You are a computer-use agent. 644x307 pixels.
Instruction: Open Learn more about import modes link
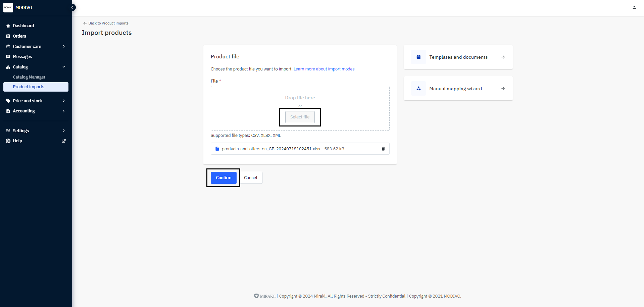pos(324,69)
